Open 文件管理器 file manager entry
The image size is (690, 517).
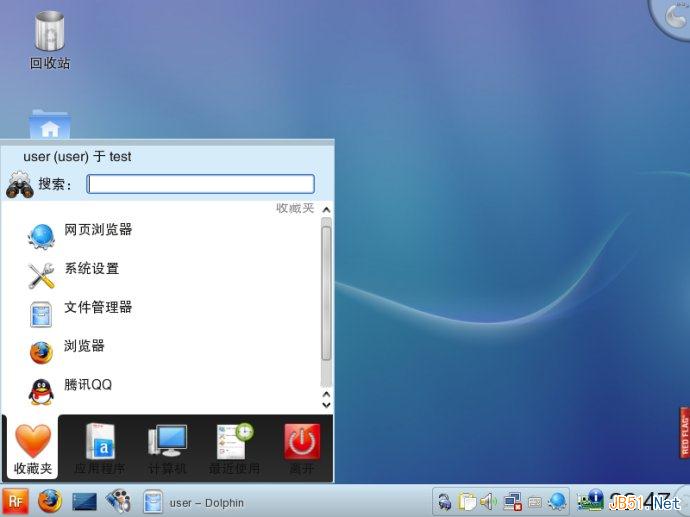click(x=97, y=309)
